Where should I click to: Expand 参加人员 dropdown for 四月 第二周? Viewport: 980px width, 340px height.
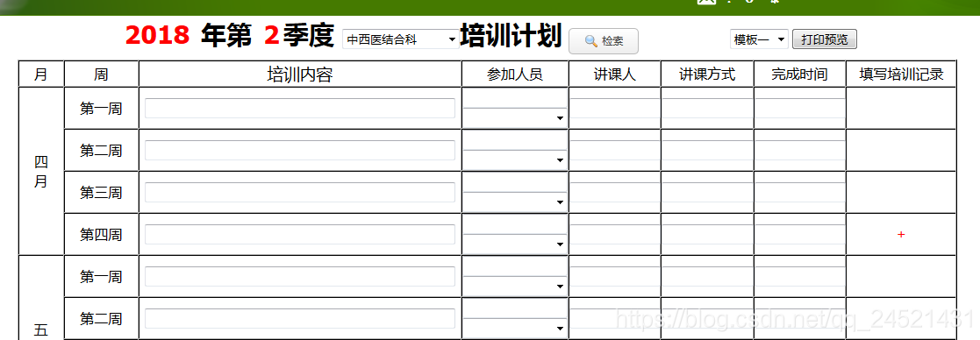click(x=515, y=160)
